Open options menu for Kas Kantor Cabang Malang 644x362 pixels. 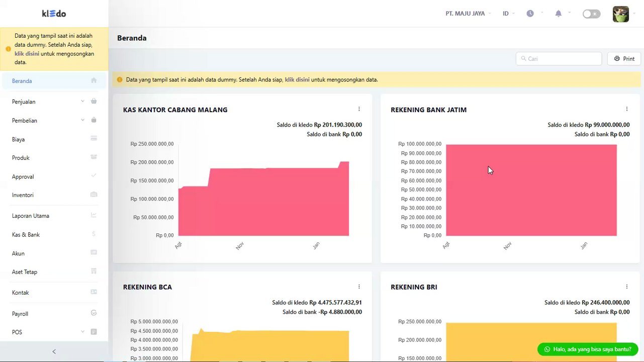(x=359, y=109)
